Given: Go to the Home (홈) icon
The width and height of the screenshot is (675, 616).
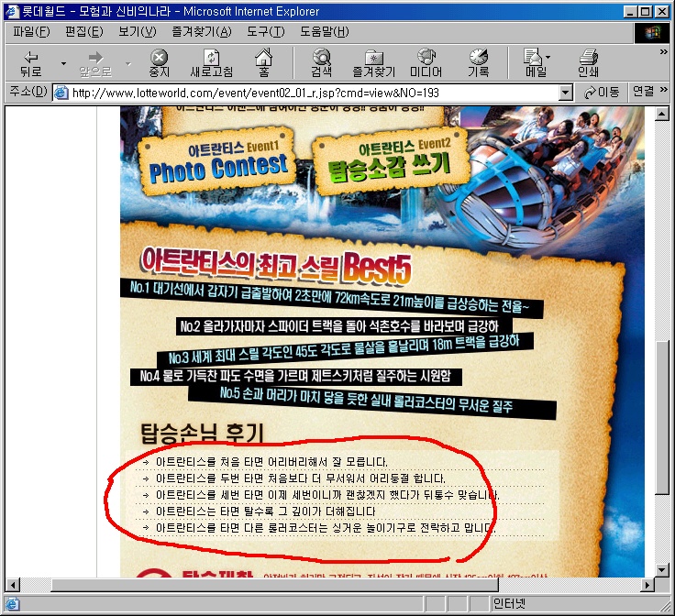Looking at the screenshot, I should 263,63.
